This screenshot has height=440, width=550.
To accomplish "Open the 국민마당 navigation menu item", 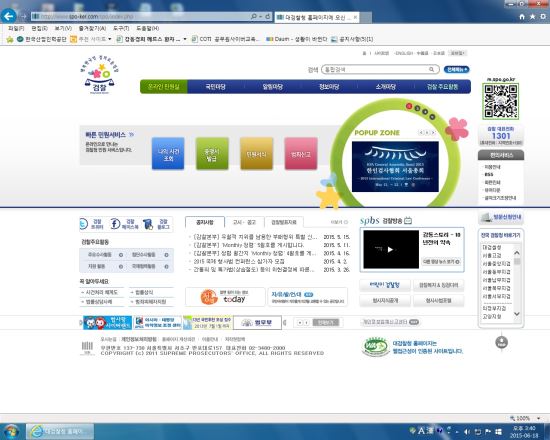I will click(x=215, y=87).
